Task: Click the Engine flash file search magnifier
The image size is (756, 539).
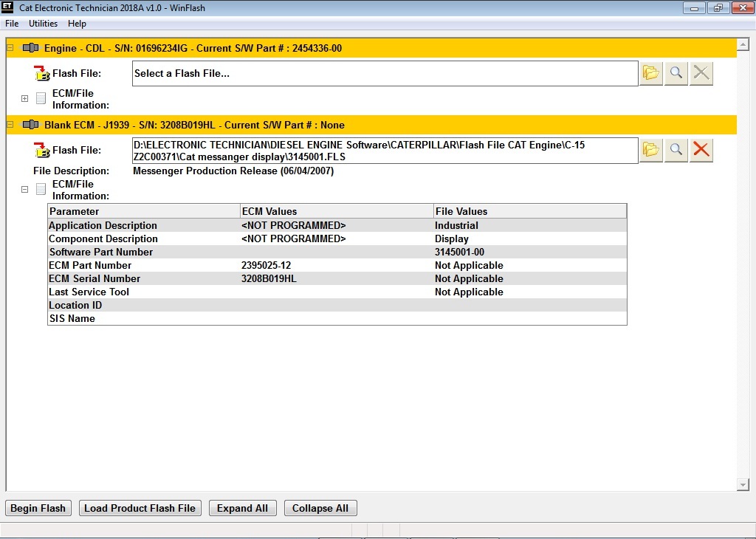Action: pos(676,73)
